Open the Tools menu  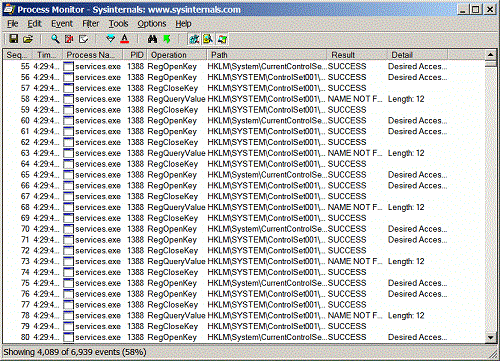[118, 24]
